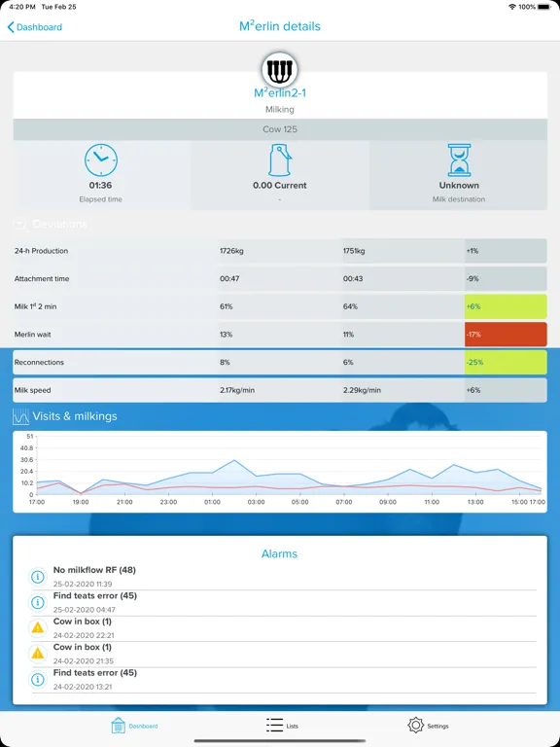Image resolution: width=560 pixels, height=747 pixels.
Task: Tap the milk can icon
Action: click(280, 160)
